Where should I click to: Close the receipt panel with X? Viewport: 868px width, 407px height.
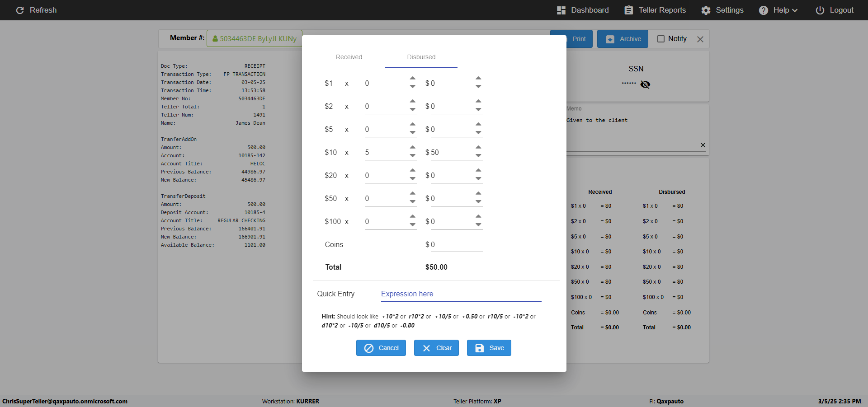coord(700,39)
